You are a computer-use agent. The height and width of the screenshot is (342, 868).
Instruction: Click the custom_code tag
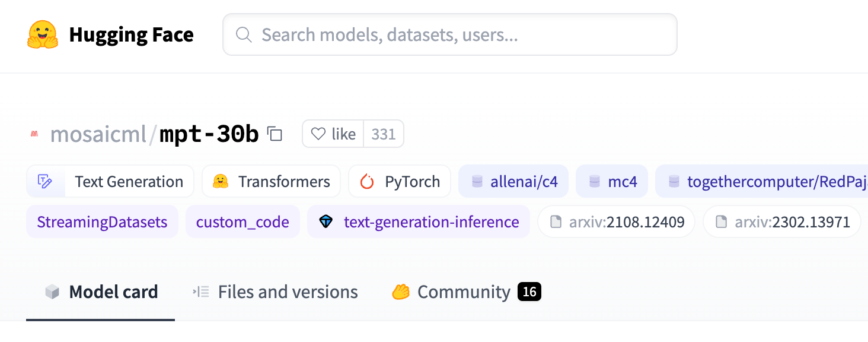242,222
